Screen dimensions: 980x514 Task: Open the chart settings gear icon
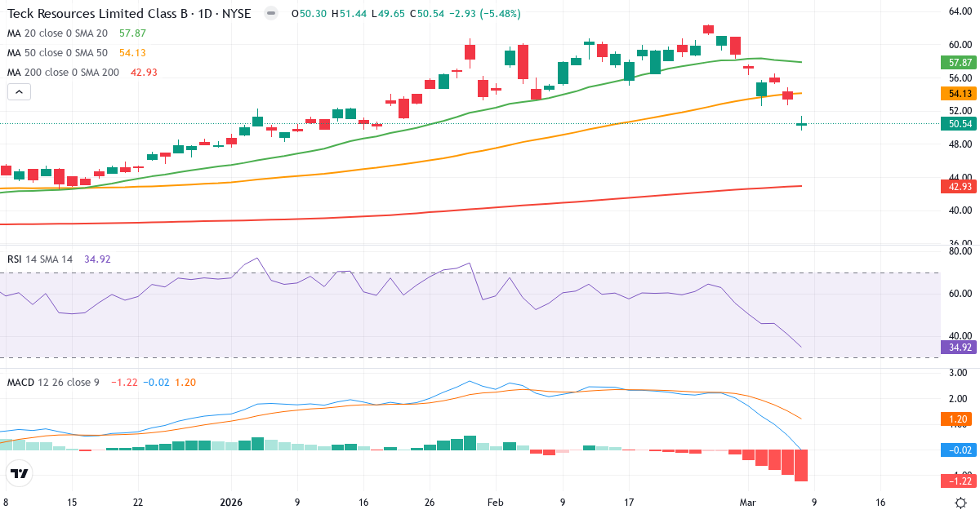(x=961, y=503)
